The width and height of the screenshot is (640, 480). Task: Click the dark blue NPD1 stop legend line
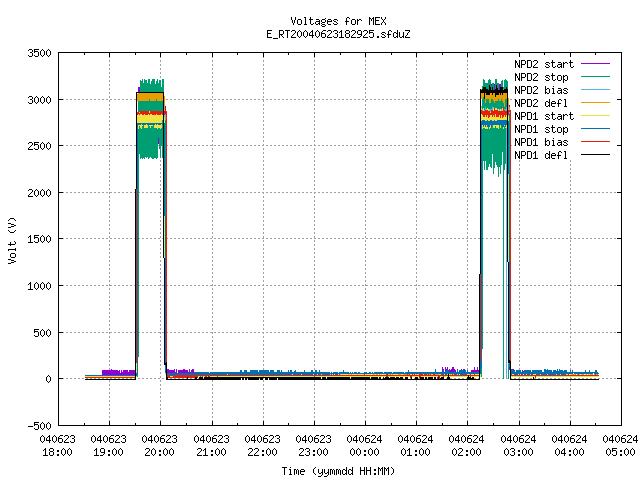pyautogui.click(x=595, y=129)
